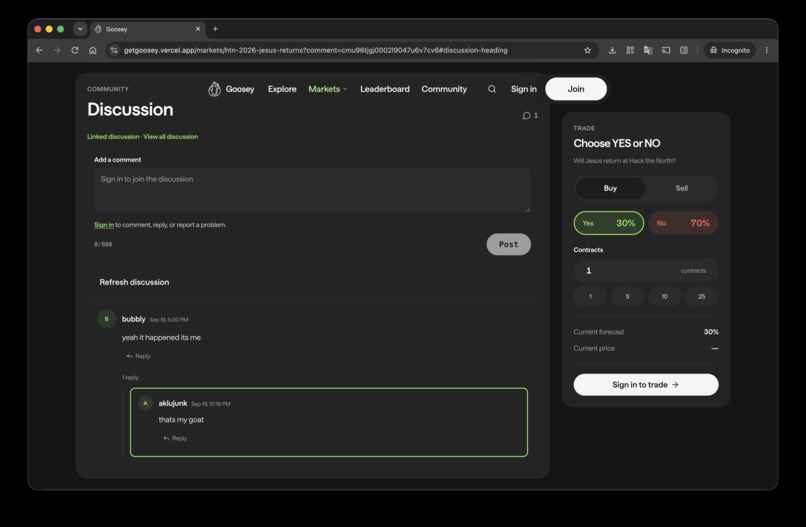Click the browser address bar URL
The height and width of the screenshot is (527, 806).
click(316, 50)
